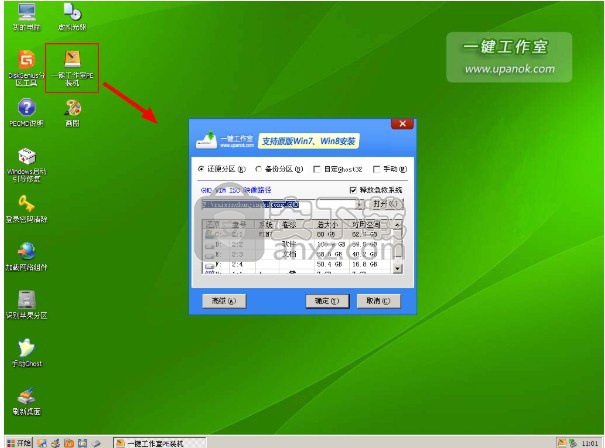This screenshot has height=448, width=605.
Task: Launch 登录密码清除 key icon
Action: (x=26, y=209)
